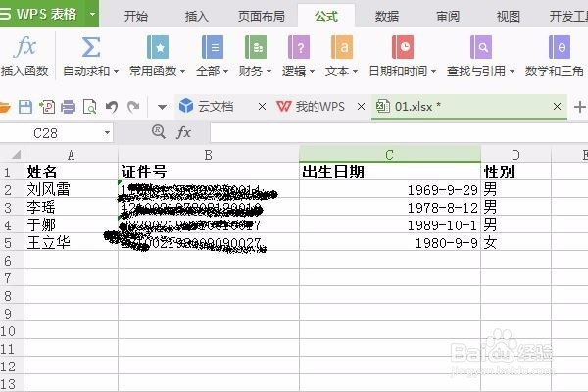
Task: Open the 文本 functions book icon
Action: 342,47
